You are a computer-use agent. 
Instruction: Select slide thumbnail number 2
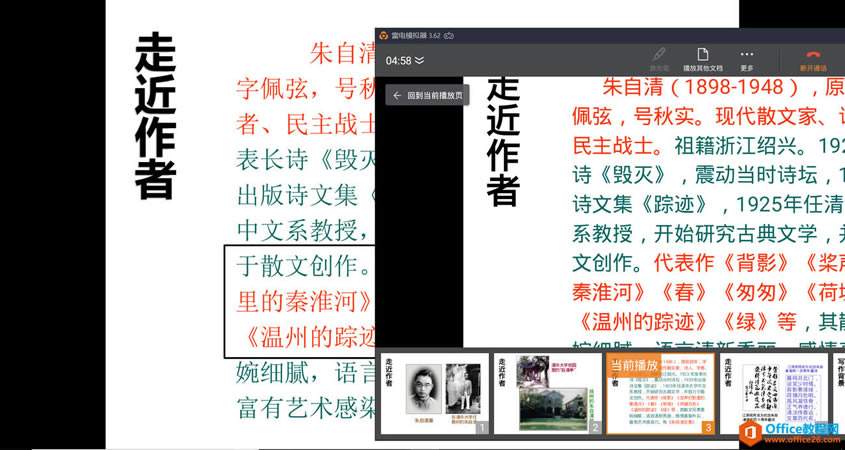pyautogui.click(x=548, y=393)
